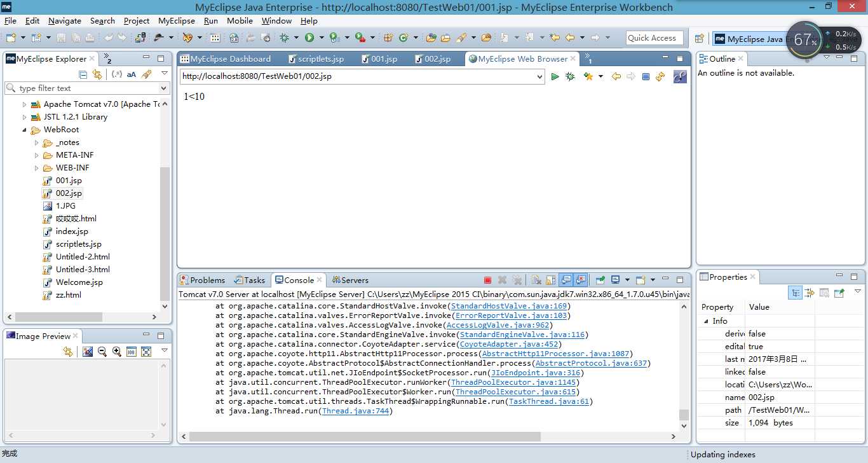
Task: Click the red Terminate icon in Console
Action: click(488, 280)
